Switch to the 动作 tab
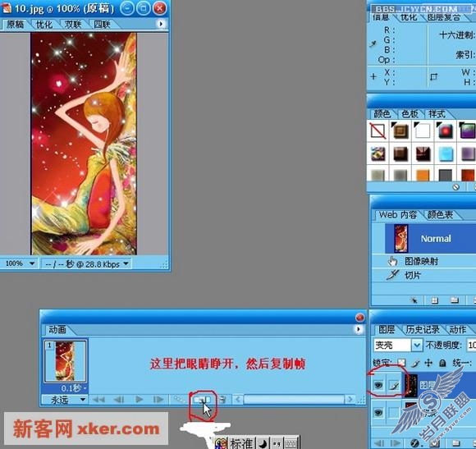 pyautogui.click(x=457, y=329)
